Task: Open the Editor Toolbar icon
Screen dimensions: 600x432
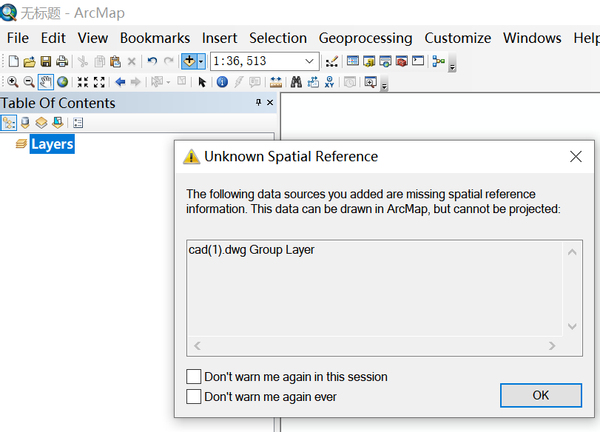Action: (332, 62)
